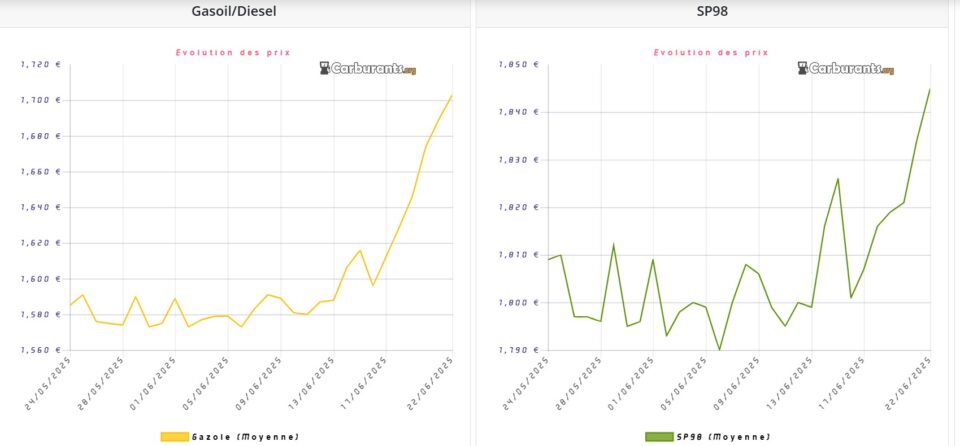Click the 1,820 € label on the SP98 axis
Viewport: 960px width, 446px height.
click(x=519, y=207)
